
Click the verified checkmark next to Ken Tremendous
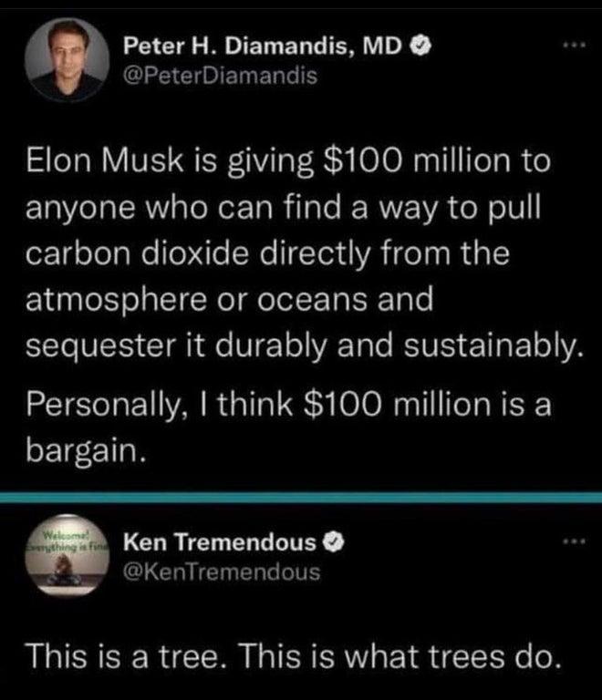tap(337, 545)
